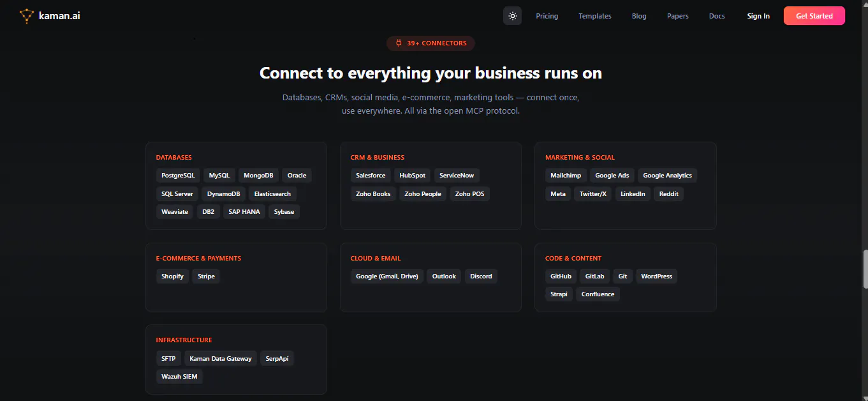Choose the Zoho People chip
This screenshot has width=868, height=401.
click(423, 193)
